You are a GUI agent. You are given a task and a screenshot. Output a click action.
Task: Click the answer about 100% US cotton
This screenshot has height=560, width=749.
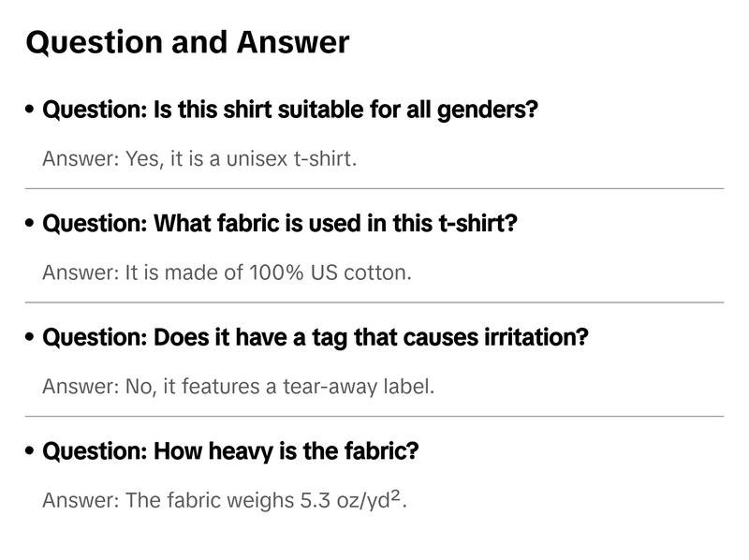227,273
